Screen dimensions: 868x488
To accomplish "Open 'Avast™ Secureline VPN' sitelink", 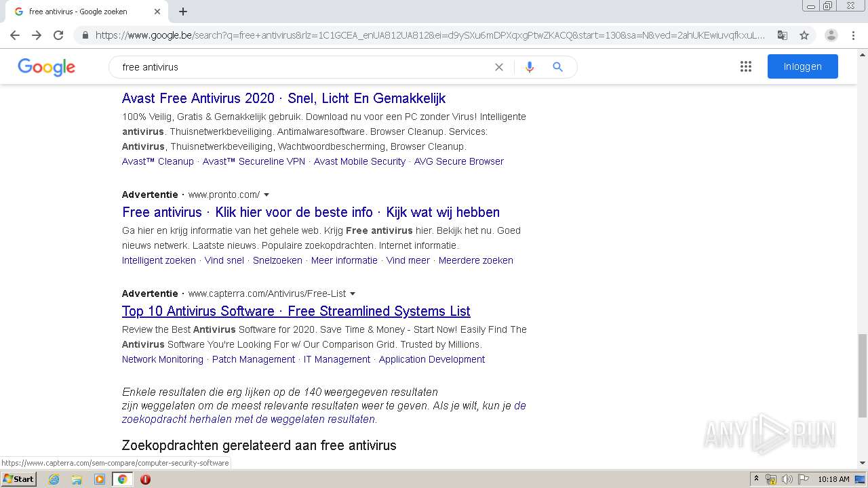I will [254, 161].
